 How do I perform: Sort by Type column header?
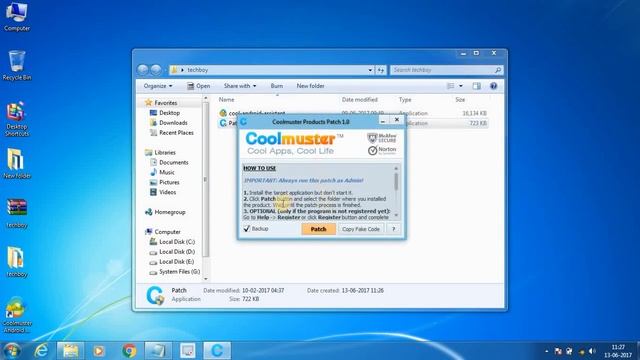click(405, 100)
